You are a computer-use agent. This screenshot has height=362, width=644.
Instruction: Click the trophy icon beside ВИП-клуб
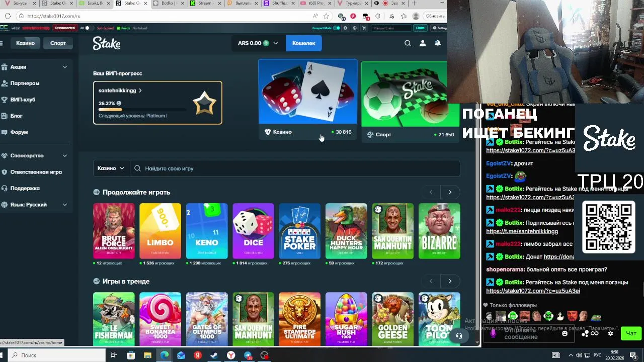[4, 100]
